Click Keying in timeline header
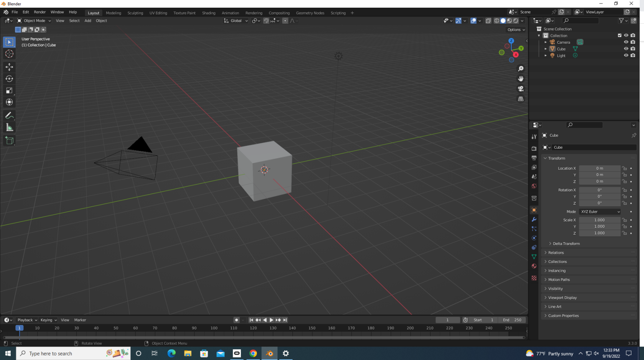The width and height of the screenshot is (644, 360). [x=49, y=320]
